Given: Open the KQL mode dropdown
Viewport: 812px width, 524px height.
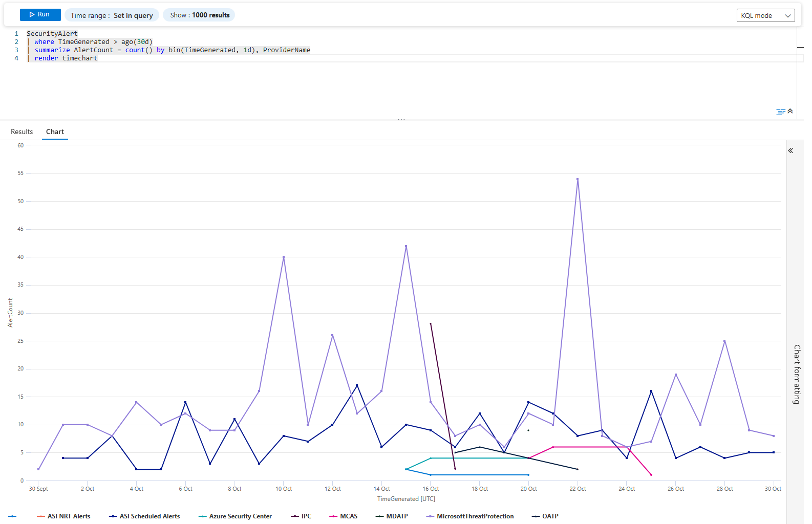Looking at the screenshot, I should (765, 15).
